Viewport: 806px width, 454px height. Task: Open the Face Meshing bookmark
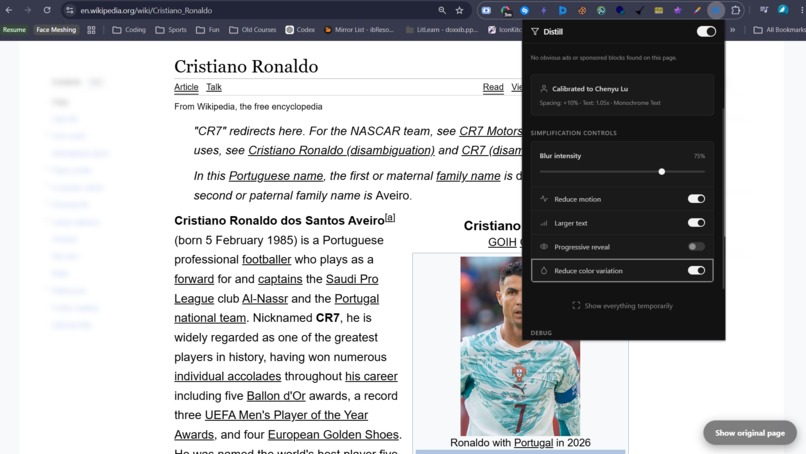coord(56,30)
